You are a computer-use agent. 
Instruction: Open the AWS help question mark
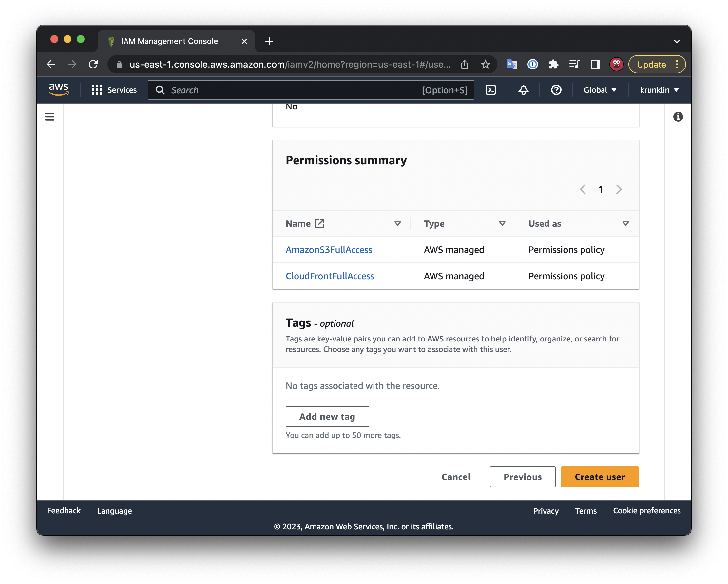point(556,90)
